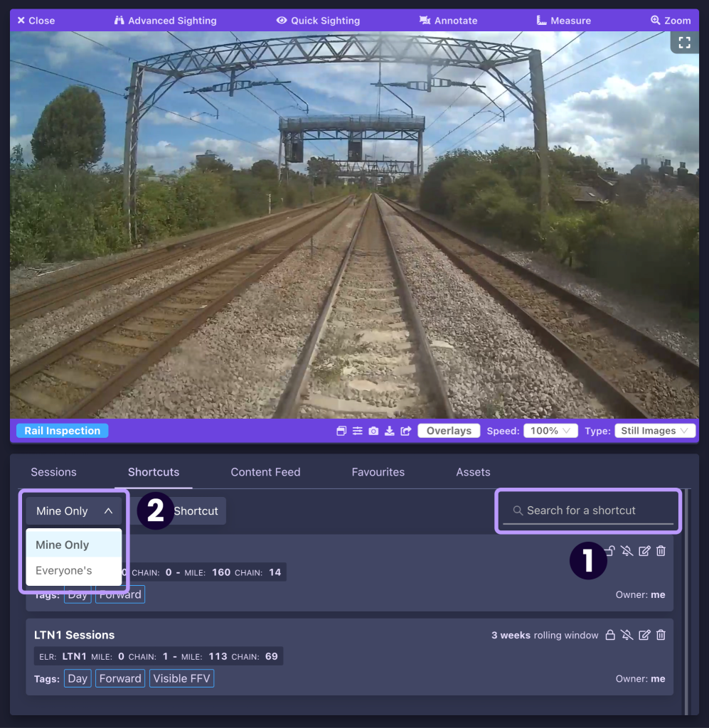Viewport: 709px width, 728px height.
Task: Click the Forward tag on LTN1 Sessions
Action: (120, 679)
